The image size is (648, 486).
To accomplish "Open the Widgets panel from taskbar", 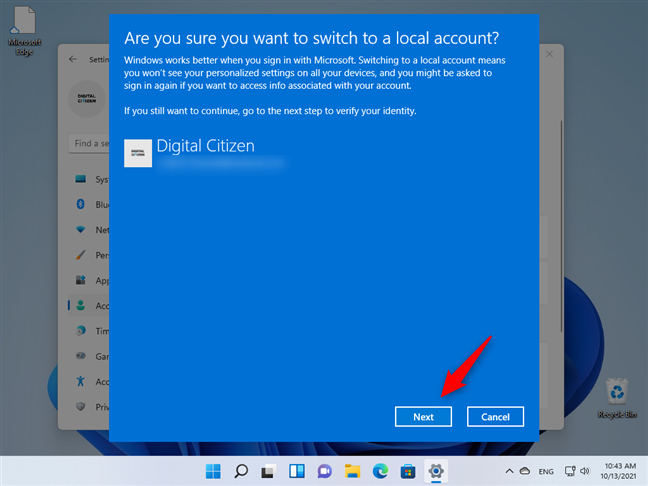I will 297,471.
